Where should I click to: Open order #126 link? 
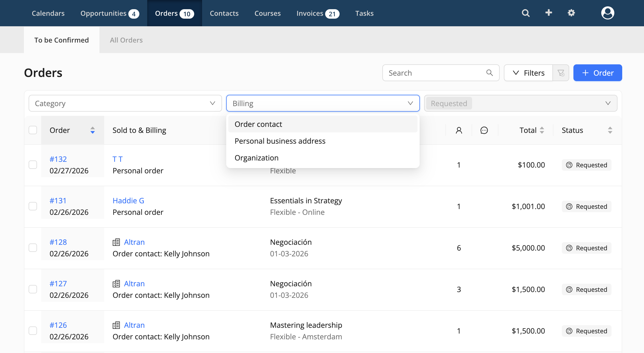[58, 325]
